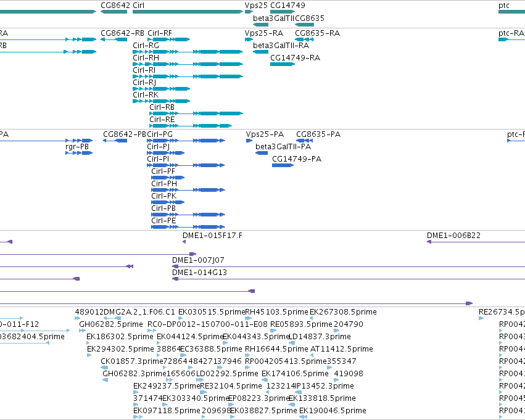
Task: Click the CG8642-RB transcript label
Action: pos(123,33)
